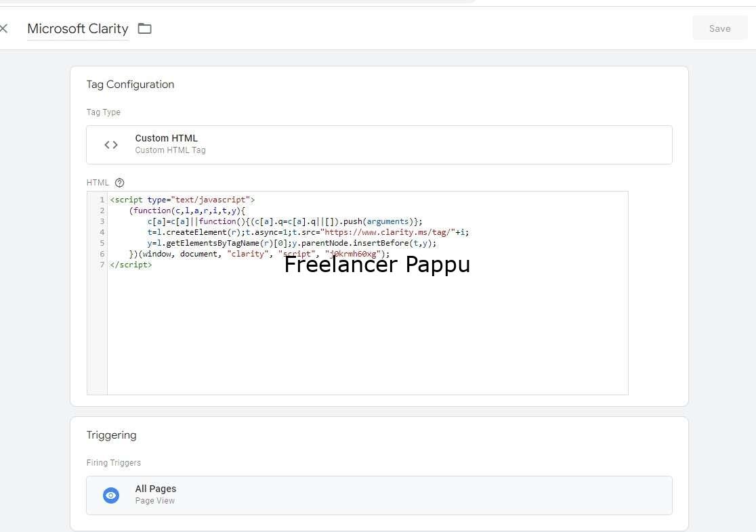Click the Custom HTML code brackets icon
Image resolution: width=756 pixels, height=532 pixels.
(x=111, y=145)
